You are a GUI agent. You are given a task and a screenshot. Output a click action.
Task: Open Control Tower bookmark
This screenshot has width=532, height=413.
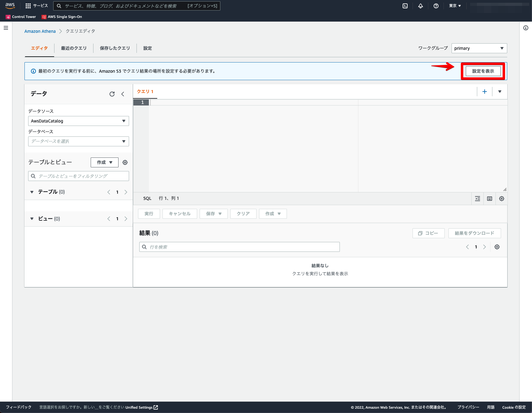pos(21,17)
